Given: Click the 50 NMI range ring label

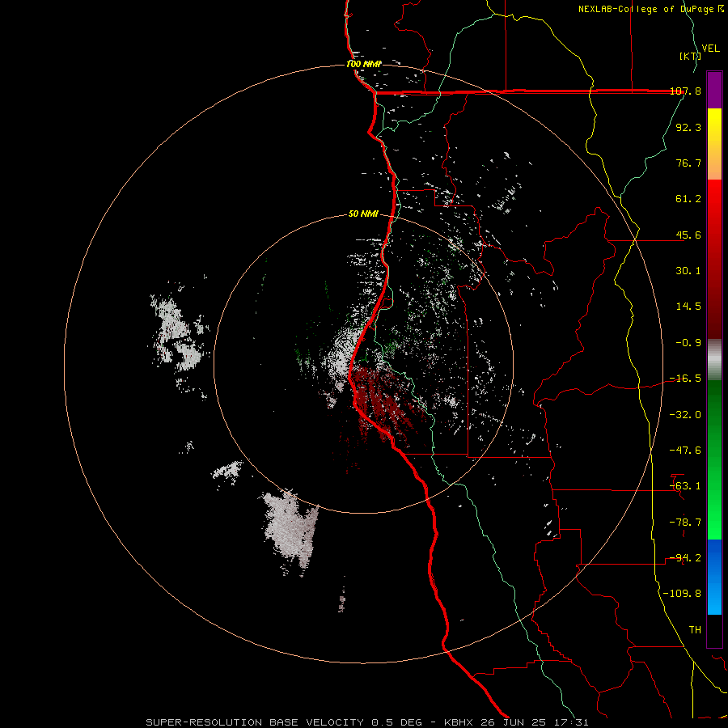Looking at the screenshot, I should (x=363, y=214).
